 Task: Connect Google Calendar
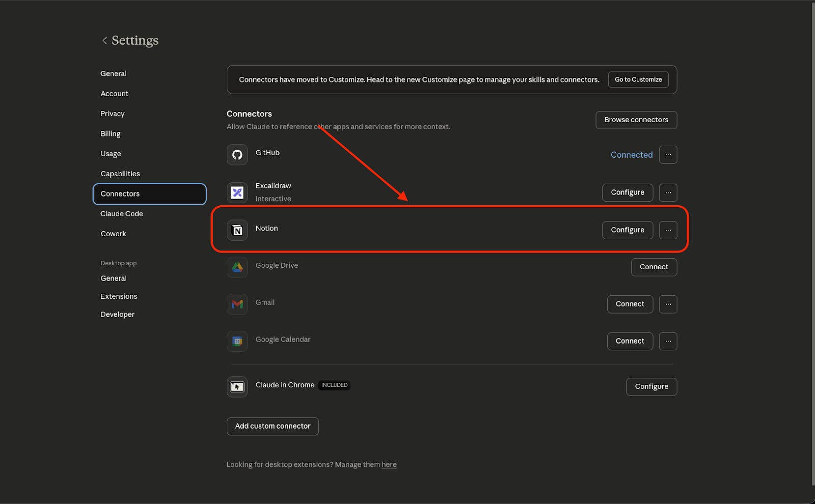[630, 341]
